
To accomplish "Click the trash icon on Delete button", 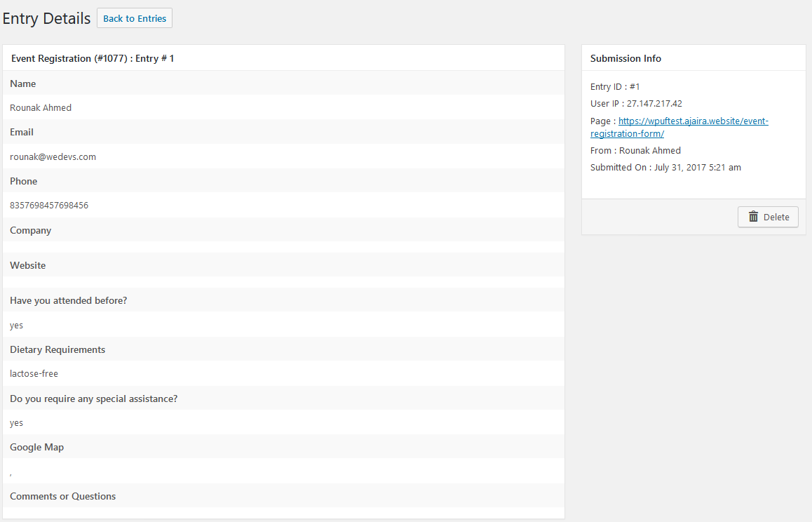I will [x=754, y=217].
